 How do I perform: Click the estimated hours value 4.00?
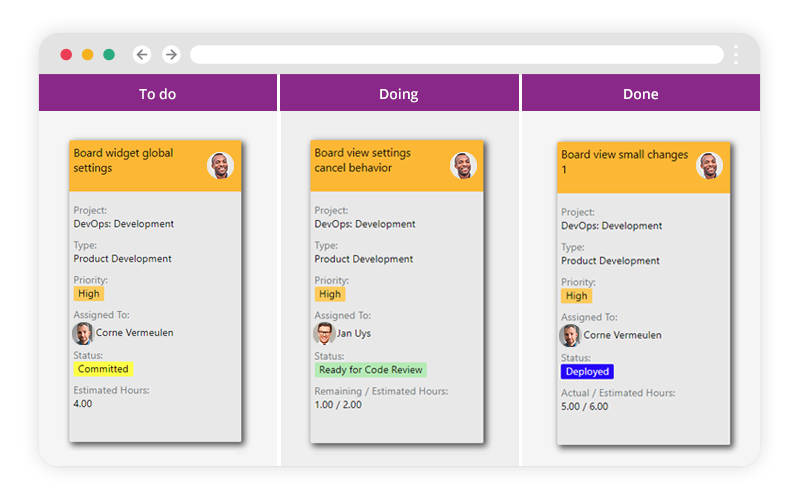coord(83,404)
